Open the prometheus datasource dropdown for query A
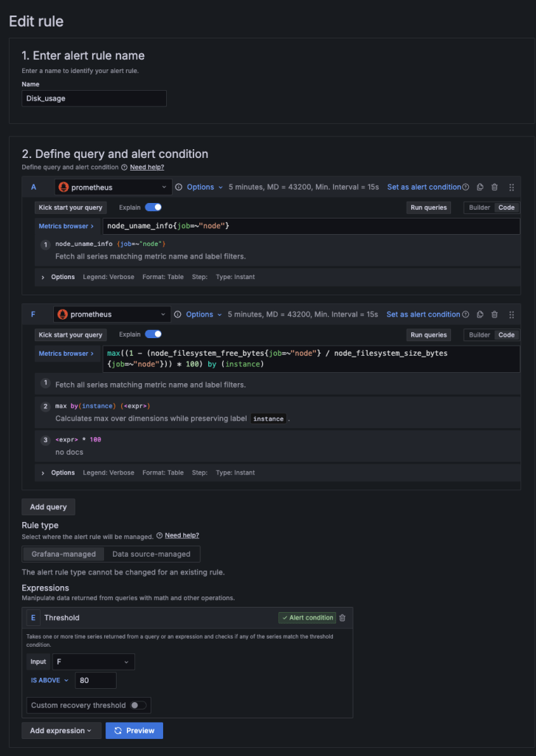This screenshot has height=756, width=536. click(113, 188)
